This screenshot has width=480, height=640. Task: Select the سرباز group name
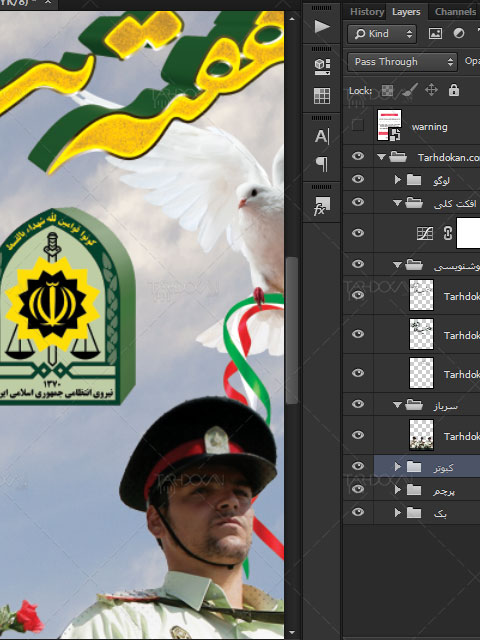coord(445,406)
